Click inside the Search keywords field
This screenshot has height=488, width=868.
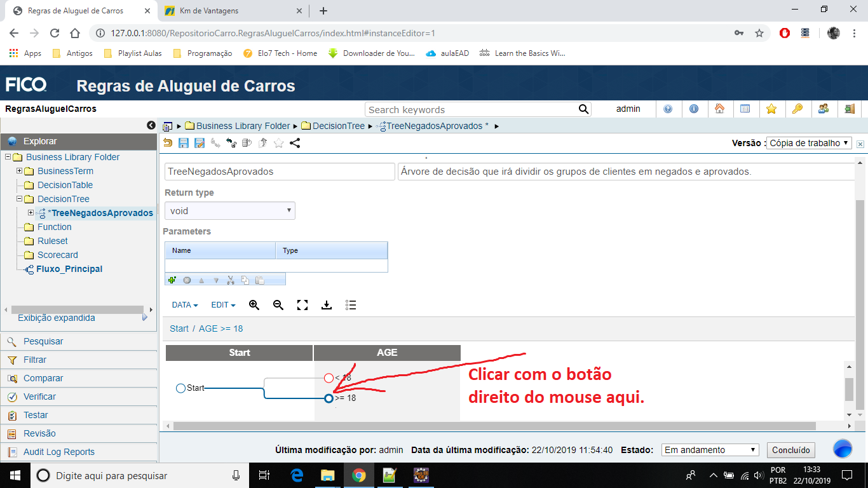tap(470, 109)
